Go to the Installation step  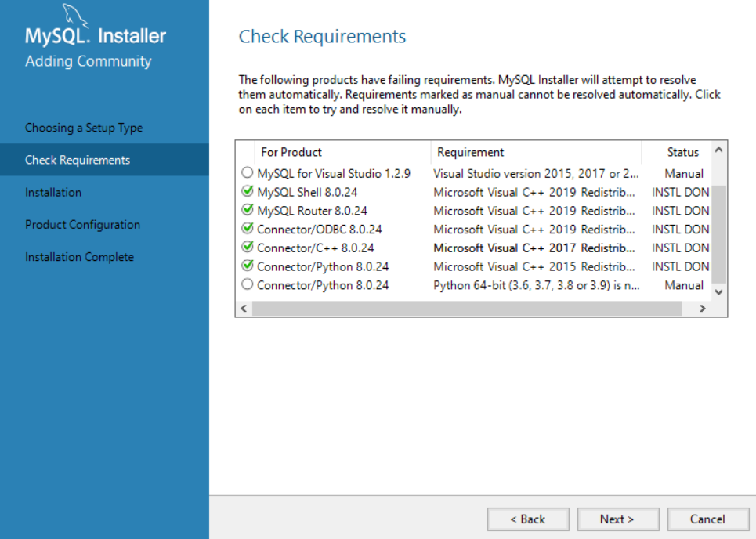[x=53, y=193]
